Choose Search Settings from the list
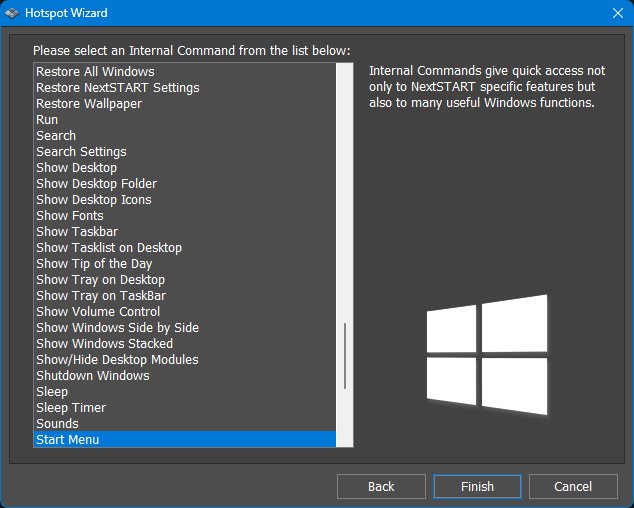 185,152
